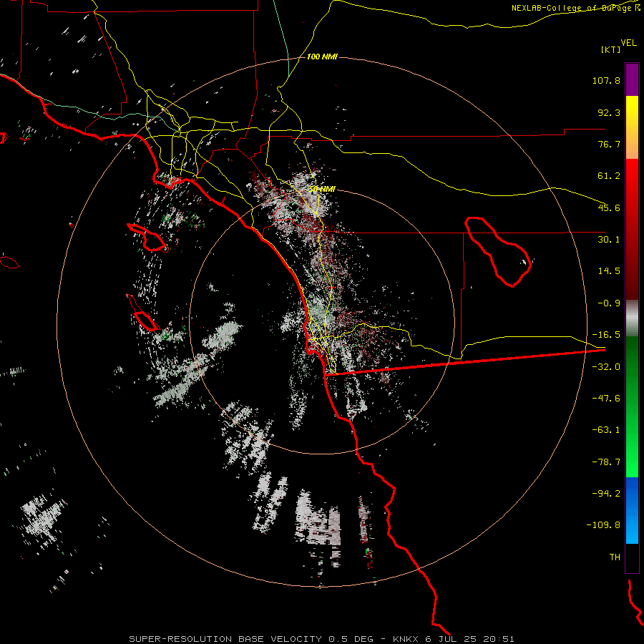Click the 107.8 legend value
The image size is (644, 644).
point(606,80)
